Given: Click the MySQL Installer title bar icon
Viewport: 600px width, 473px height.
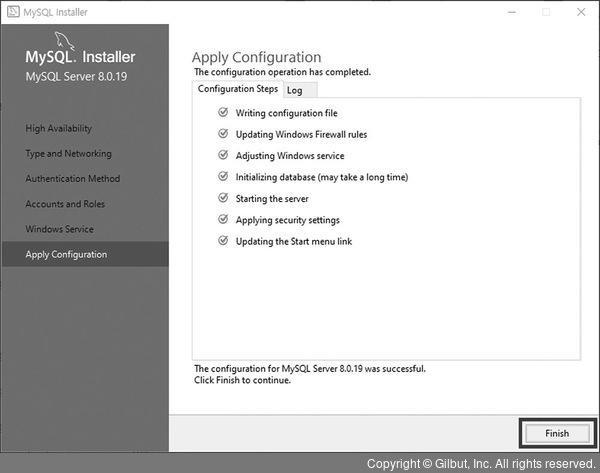Looking at the screenshot, I should 13,11.
